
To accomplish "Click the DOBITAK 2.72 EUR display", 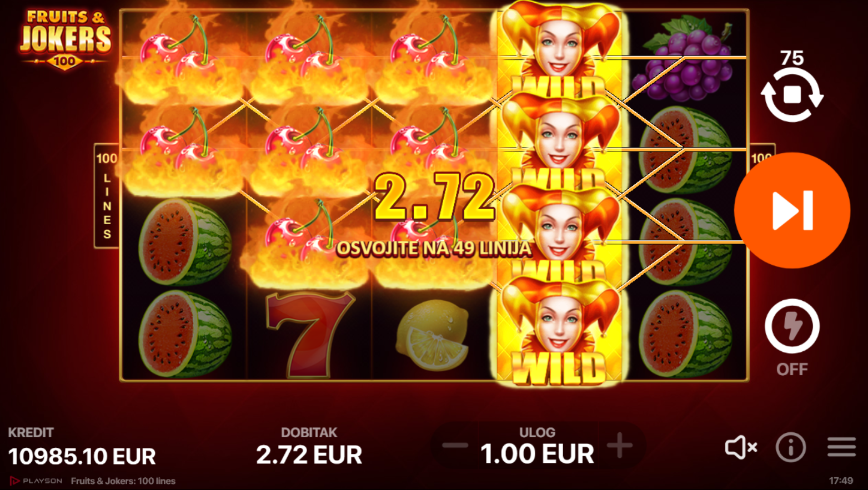I will [x=309, y=447].
